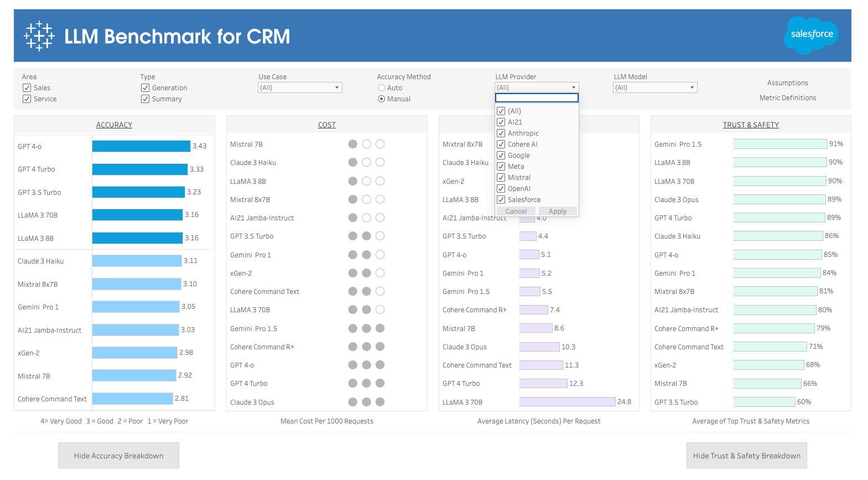
Task: Click first cost dot for Claude 3 Haiku
Action: tap(352, 162)
